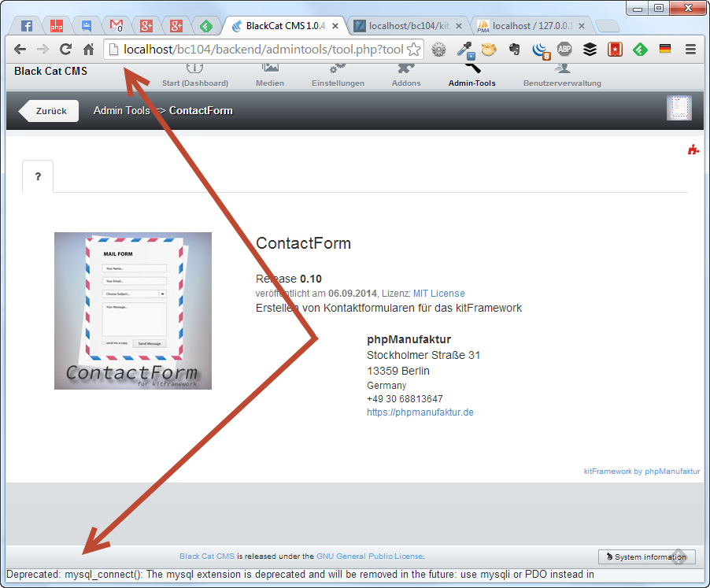This screenshot has height=588, width=710.
Task: Switch to the localhost/bc104/kit browser tab
Action: pyautogui.click(x=401, y=26)
